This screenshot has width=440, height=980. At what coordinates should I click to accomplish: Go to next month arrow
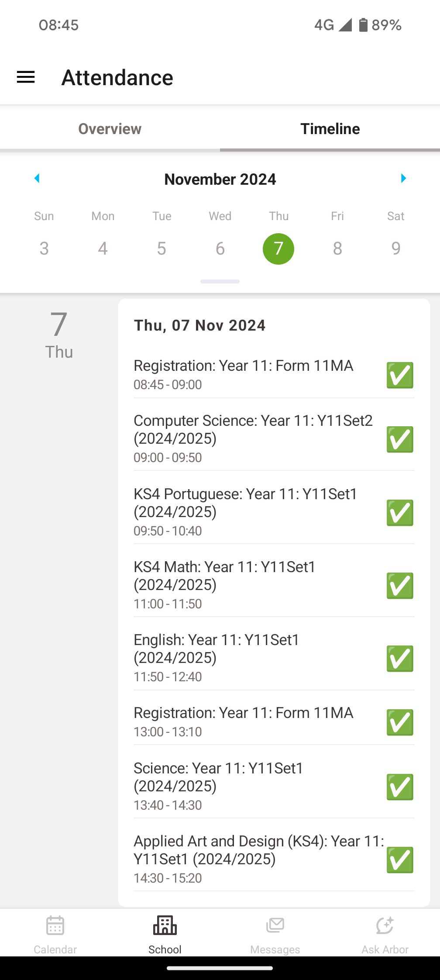(x=403, y=178)
